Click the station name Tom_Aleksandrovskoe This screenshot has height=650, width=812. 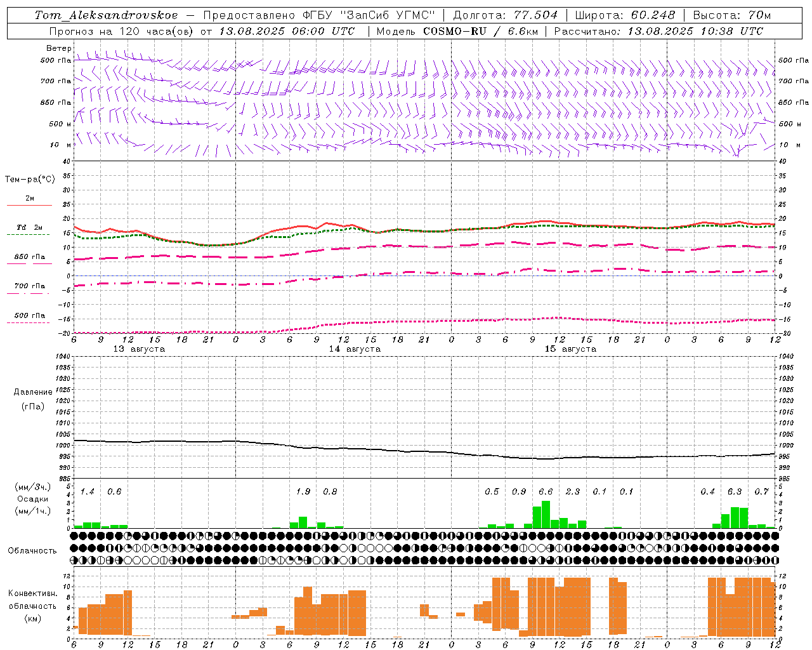(107, 15)
